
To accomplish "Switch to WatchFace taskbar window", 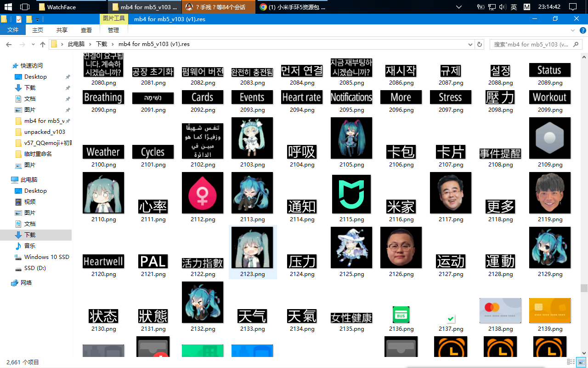I will pos(70,7).
